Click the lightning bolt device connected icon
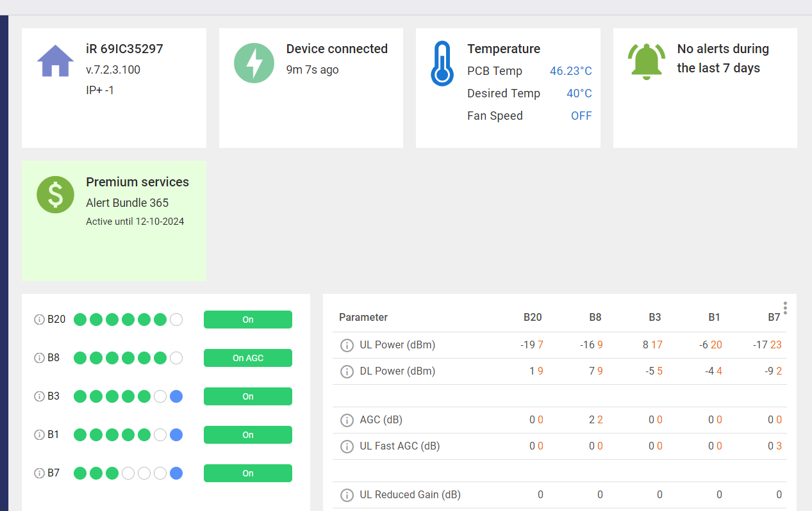The height and width of the screenshot is (511, 812). [x=253, y=62]
